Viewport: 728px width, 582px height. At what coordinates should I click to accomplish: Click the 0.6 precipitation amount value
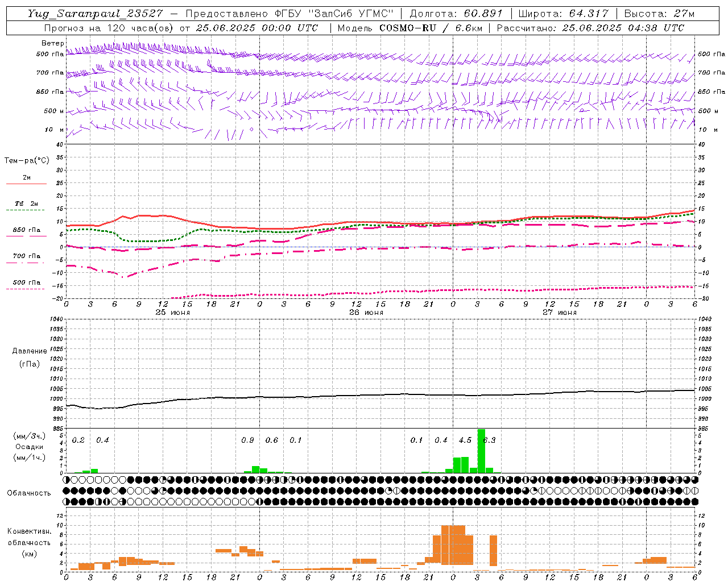coord(272,440)
